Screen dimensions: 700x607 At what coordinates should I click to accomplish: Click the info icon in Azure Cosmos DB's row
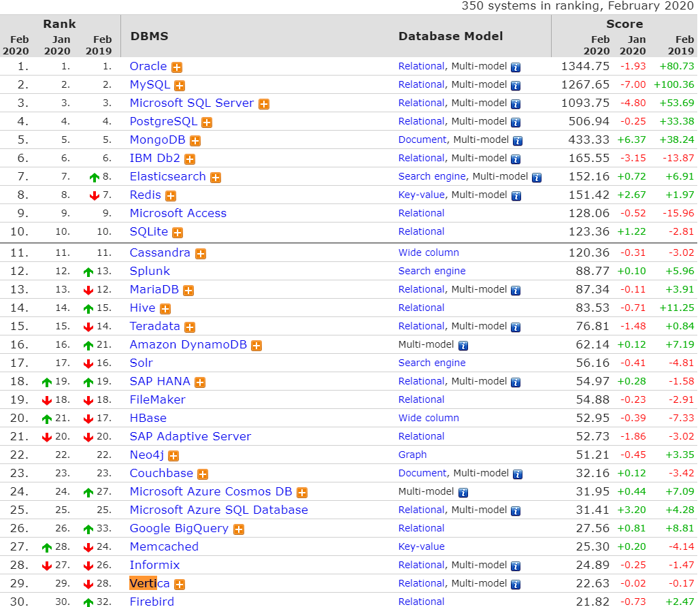(463, 493)
